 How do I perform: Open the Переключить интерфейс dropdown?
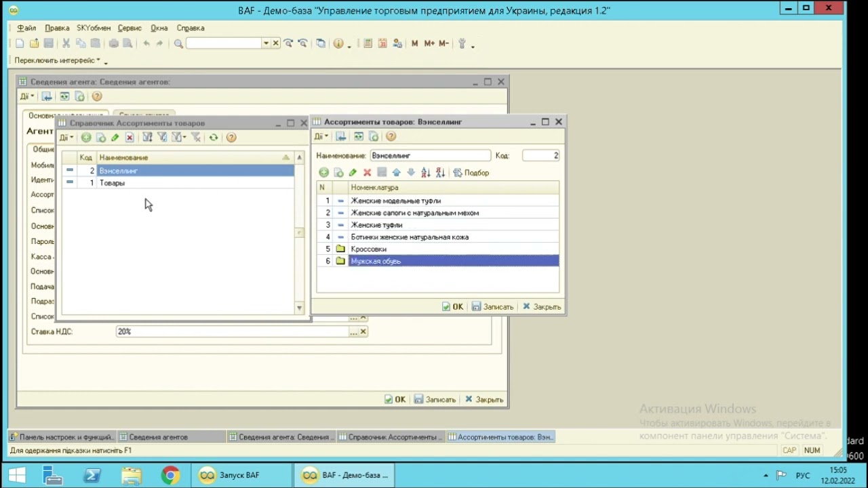tap(58, 60)
